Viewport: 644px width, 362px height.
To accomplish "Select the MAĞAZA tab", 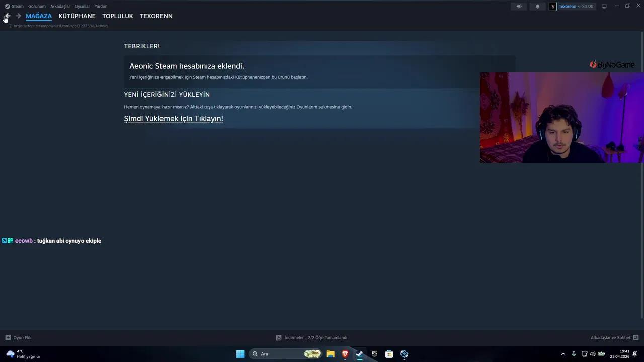I will pos(39,16).
